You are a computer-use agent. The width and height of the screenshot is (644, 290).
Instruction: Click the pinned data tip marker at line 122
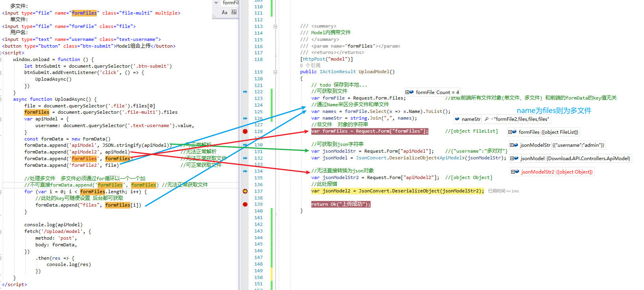(x=245, y=92)
